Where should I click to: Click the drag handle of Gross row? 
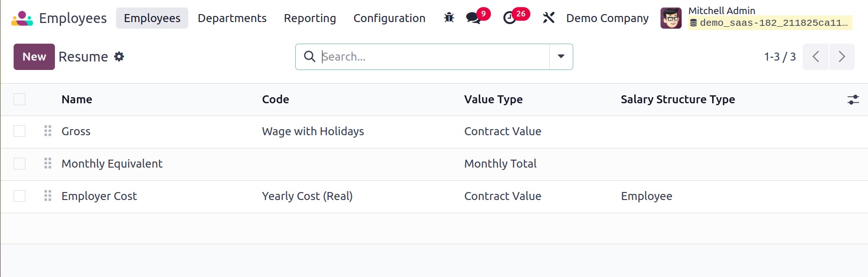pos(48,131)
